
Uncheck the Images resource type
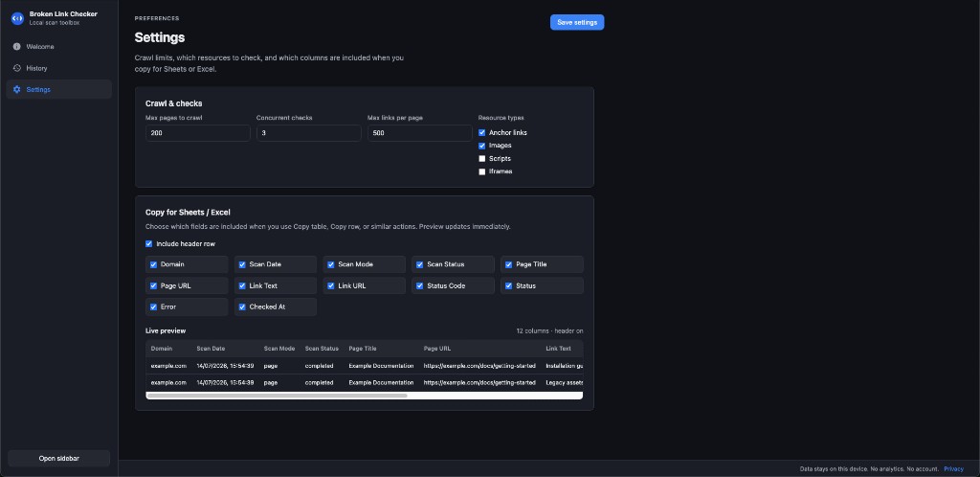click(482, 146)
